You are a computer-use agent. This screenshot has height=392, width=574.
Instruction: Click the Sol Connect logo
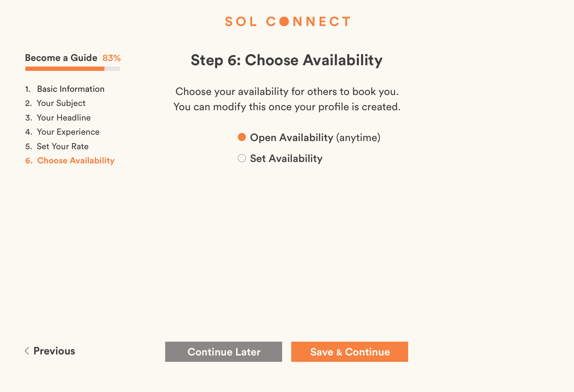[287, 22]
